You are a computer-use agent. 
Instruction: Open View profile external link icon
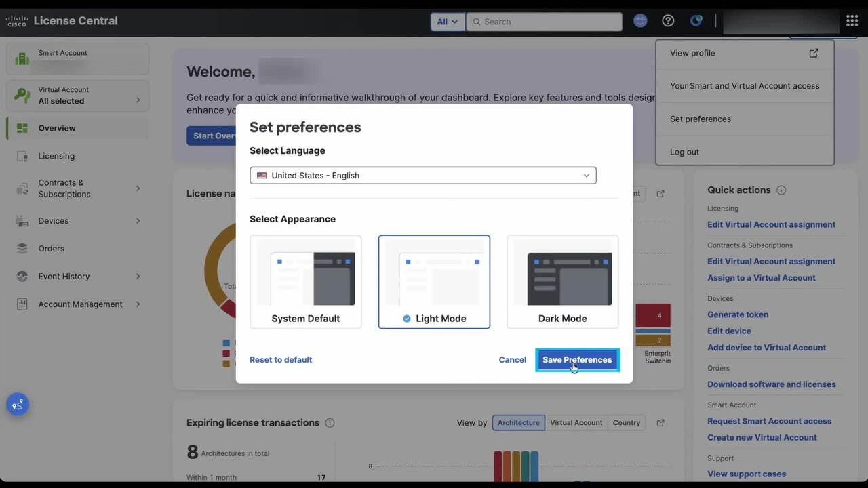click(813, 53)
